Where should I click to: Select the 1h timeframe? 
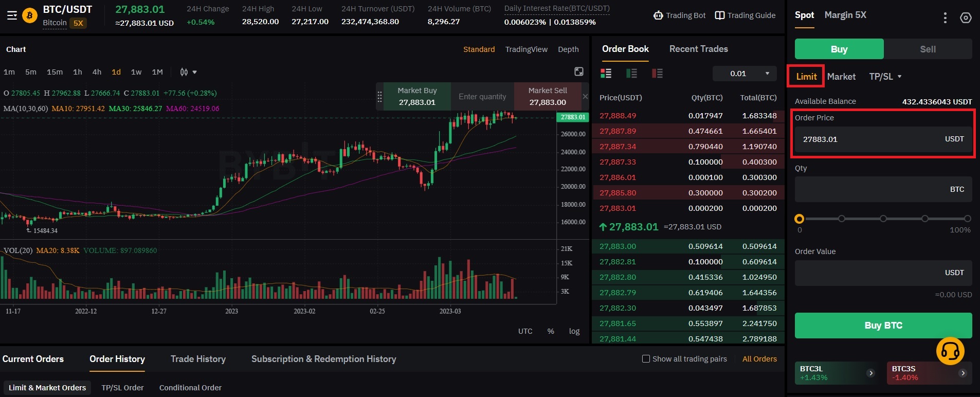pos(78,72)
